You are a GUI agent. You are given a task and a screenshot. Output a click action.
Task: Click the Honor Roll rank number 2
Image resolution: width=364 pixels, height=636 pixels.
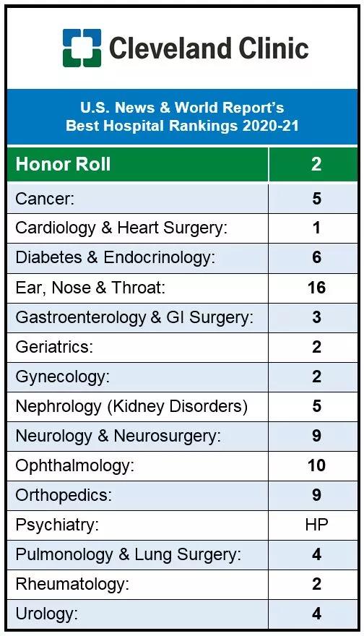[316, 164]
